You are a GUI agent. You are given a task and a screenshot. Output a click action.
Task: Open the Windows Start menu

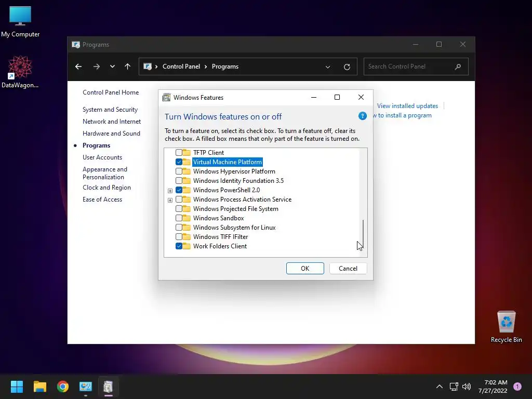coord(17,387)
